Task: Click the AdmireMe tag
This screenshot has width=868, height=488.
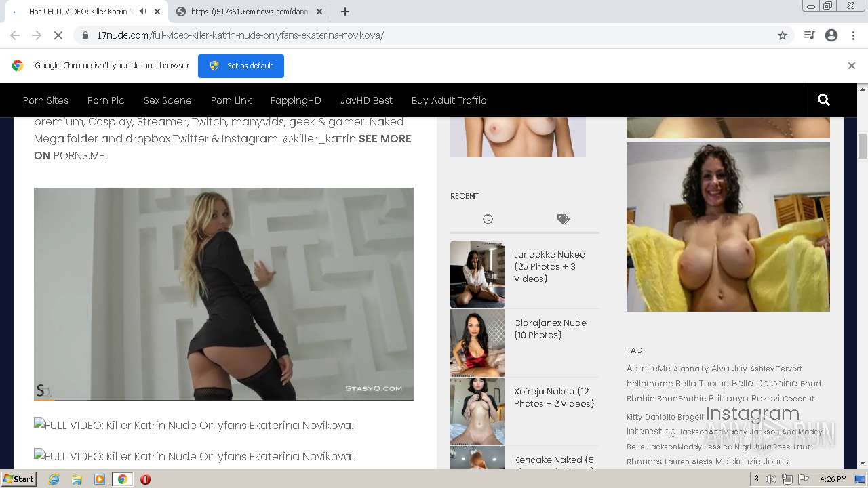Action: click(x=648, y=369)
